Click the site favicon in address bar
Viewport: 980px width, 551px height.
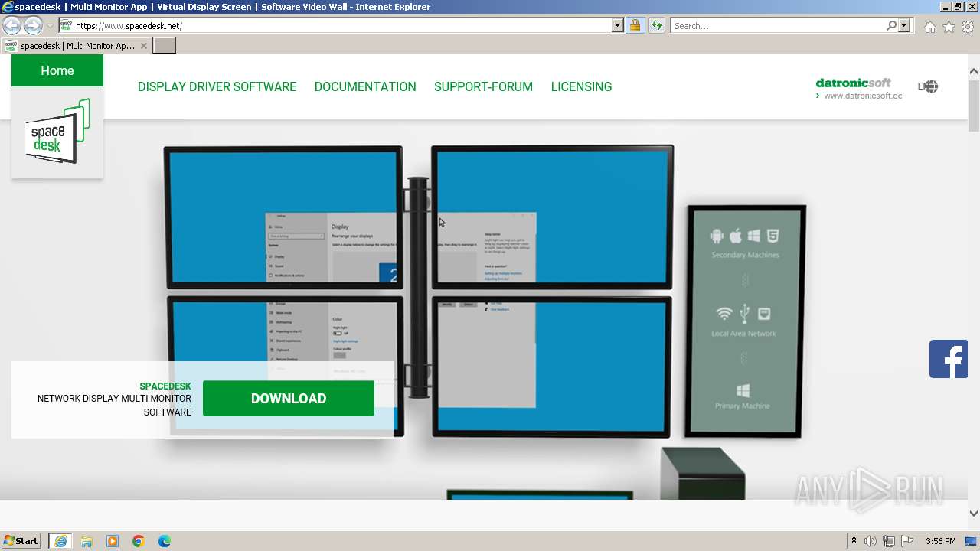(66, 25)
